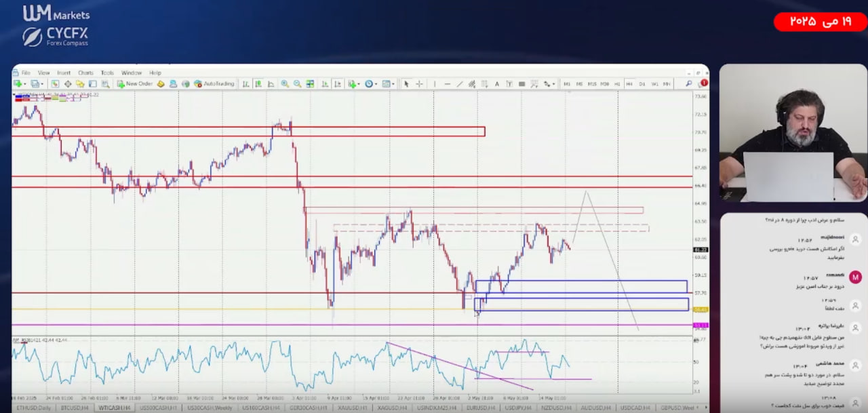Viewport: 868px width, 413px height.
Task: Open the periodicity clock dropdown
Action: point(376,84)
